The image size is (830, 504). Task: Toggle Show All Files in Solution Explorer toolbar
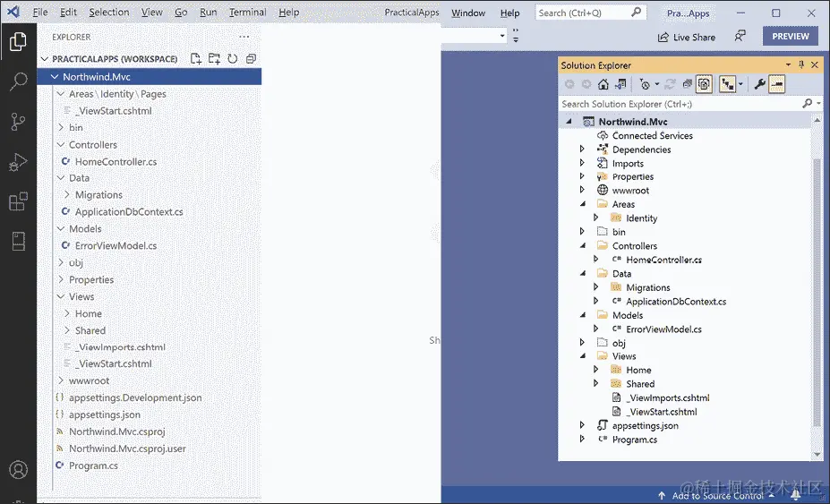coord(704,84)
